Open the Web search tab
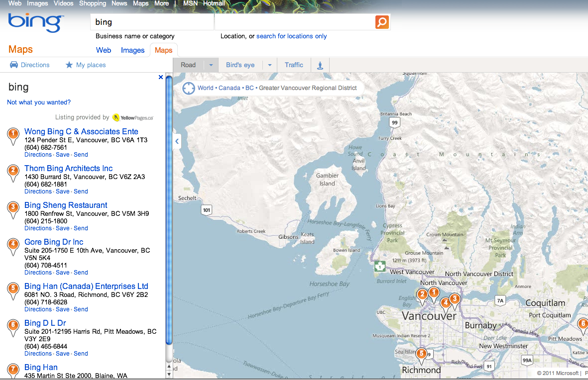Image resolution: width=588 pixels, height=380 pixels. 104,50
